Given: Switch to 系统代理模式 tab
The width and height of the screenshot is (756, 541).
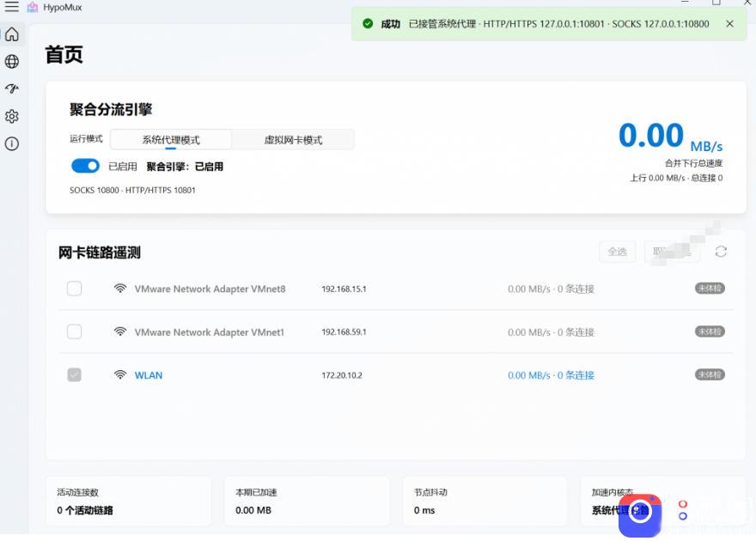Looking at the screenshot, I should pos(171,140).
